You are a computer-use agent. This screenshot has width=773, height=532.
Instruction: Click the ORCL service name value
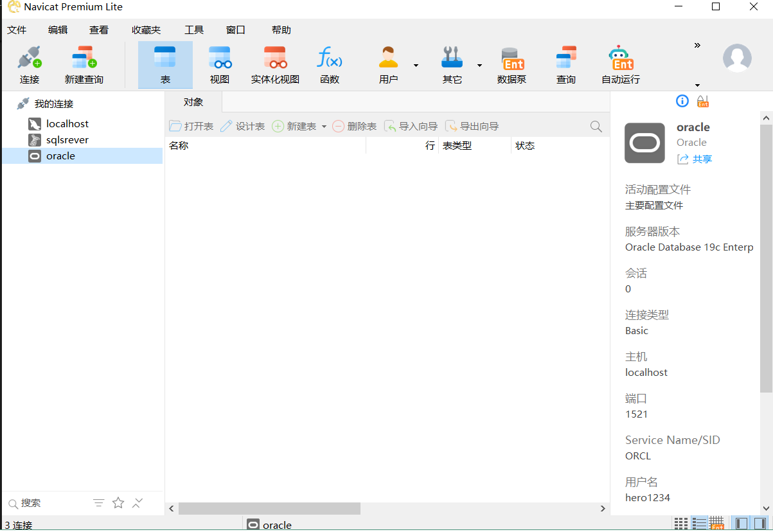pyautogui.click(x=638, y=456)
